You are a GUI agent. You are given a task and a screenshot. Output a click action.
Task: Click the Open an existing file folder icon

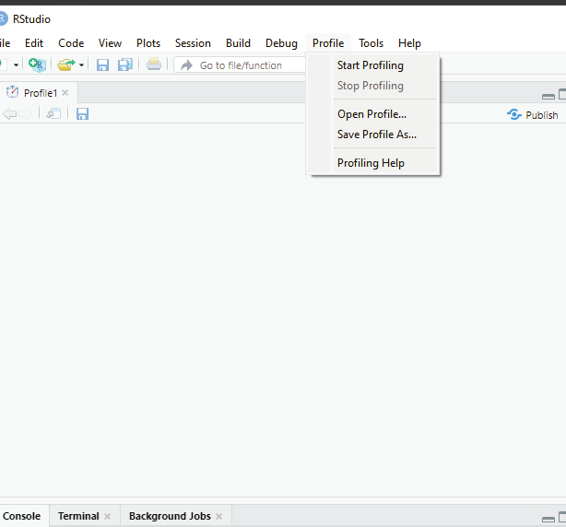[x=66, y=65]
